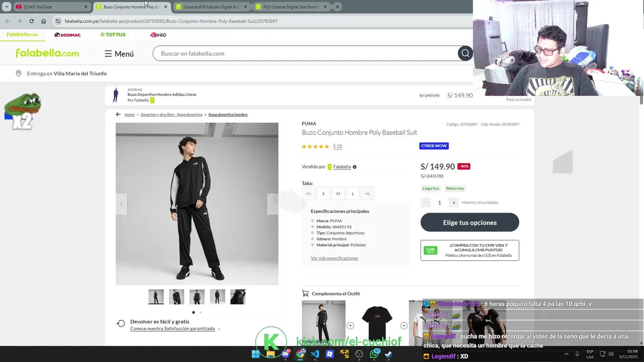Open the tab search dropdown arrow
Image resolution: width=644 pixels, height=362 pixels.
7,7
